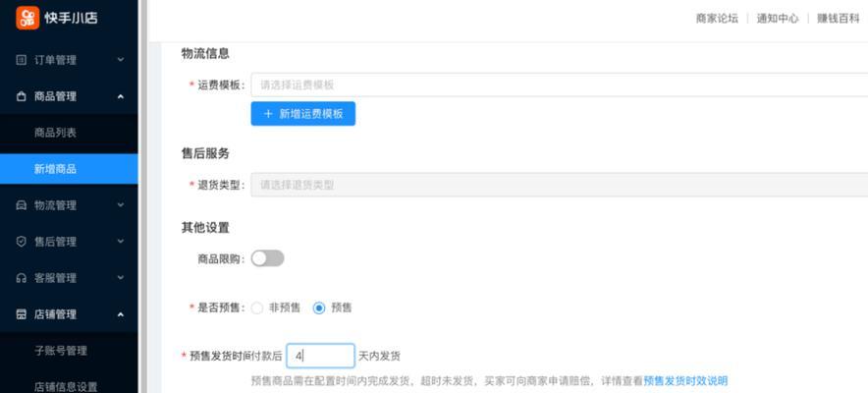Expand the 物流管理 menu chevron
868x393 pixels.
120,205
